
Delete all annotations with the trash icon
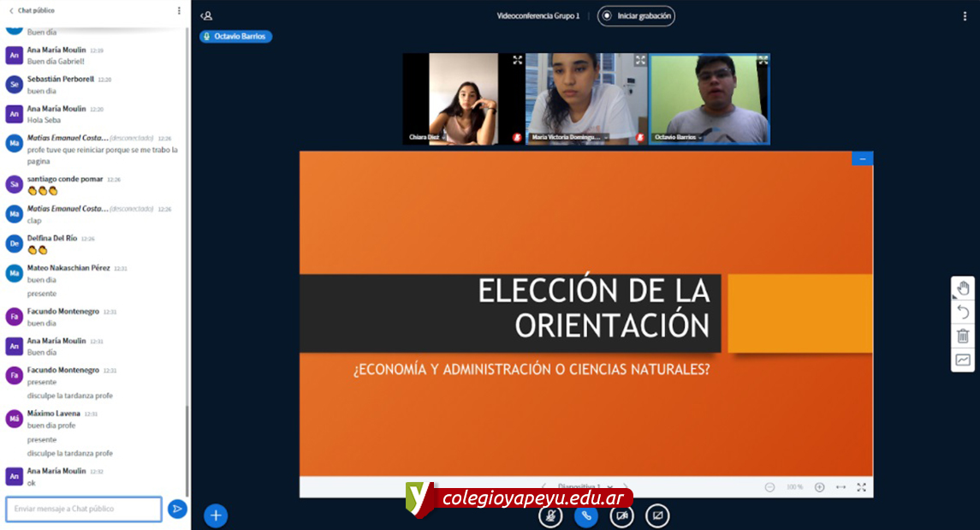pyautogui.click(x=963, y=336)
